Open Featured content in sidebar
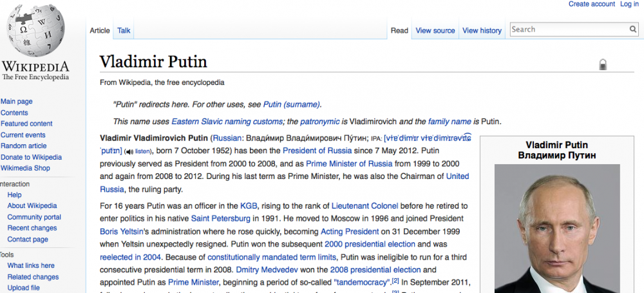This screenshot has height=293, width=644. 26,124
